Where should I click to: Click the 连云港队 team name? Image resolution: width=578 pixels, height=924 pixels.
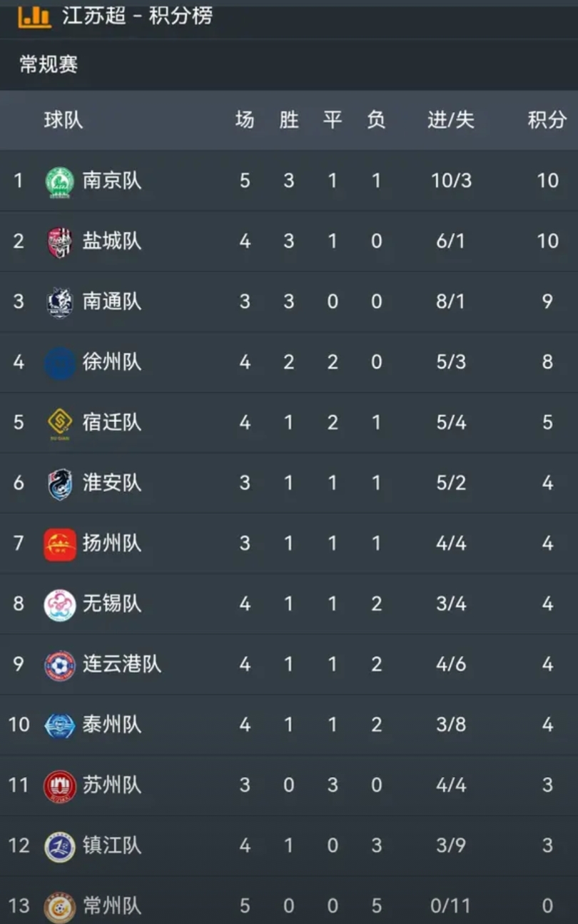pos(122,664)
